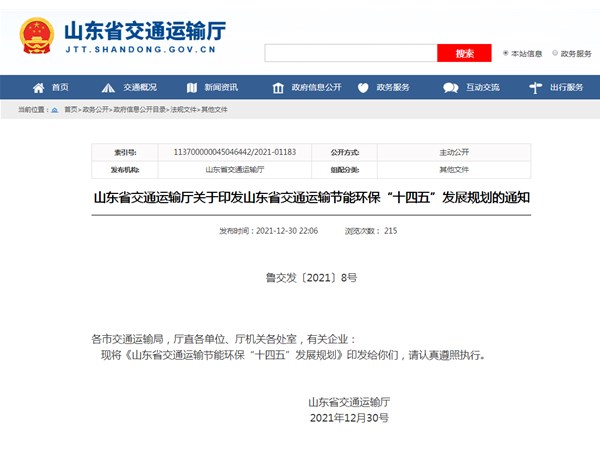Click the 政务公开 breadcrumb link
The width and height of the screenshot is (600, 450).
pos(96,108)
